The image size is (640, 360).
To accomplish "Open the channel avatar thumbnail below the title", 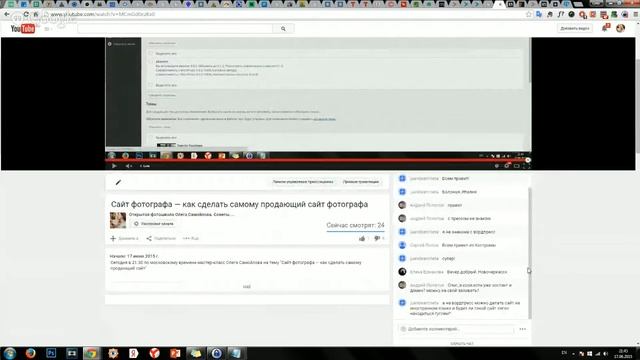I will pos(118,220).
